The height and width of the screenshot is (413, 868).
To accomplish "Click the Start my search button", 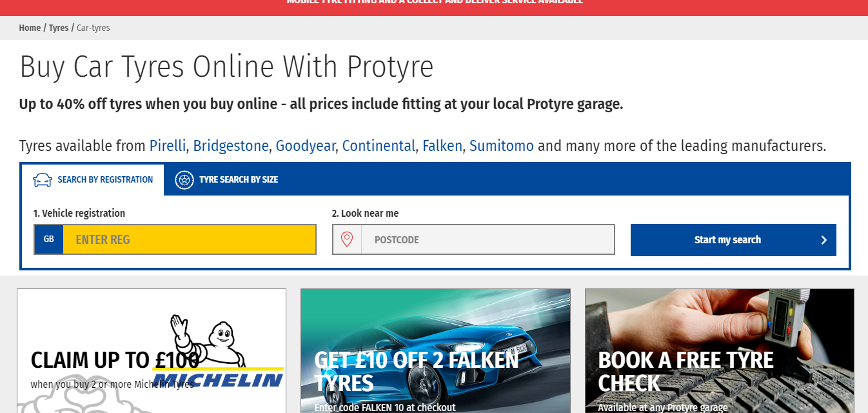I will click(x=733, y=240).
